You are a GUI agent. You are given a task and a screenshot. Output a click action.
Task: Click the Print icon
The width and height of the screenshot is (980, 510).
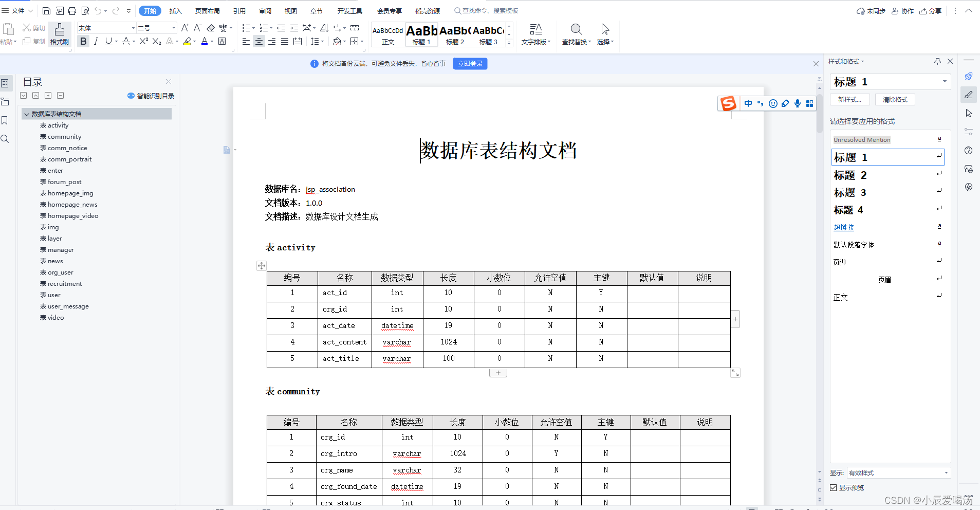(x=72, y=11)
